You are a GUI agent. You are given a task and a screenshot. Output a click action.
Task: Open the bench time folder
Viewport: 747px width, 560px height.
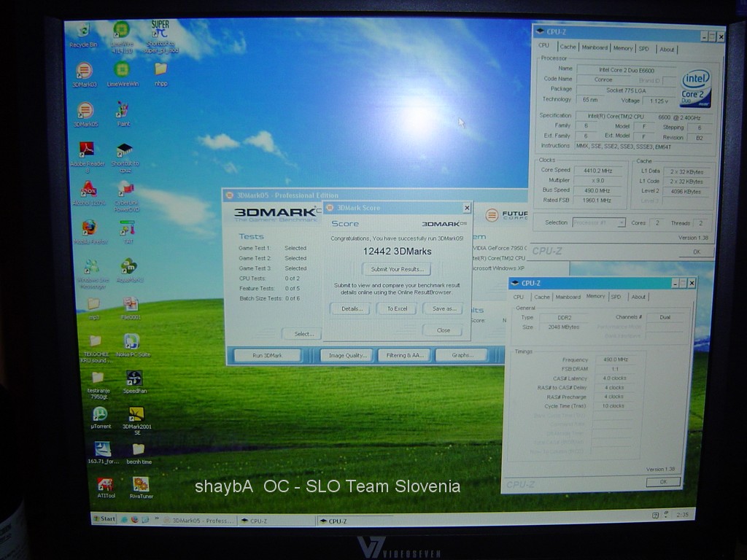[139, 454]
